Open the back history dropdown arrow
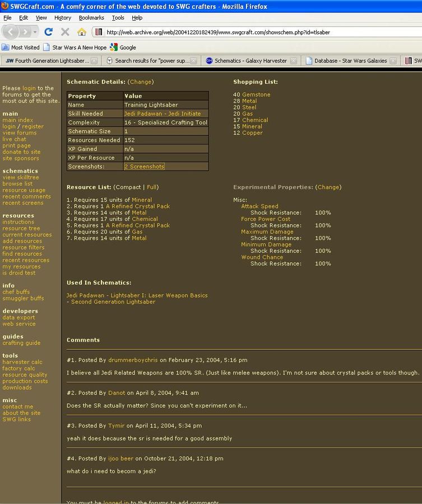Image resolution: width=422 pixels, height=504 pixels. (x=34, y=32)
